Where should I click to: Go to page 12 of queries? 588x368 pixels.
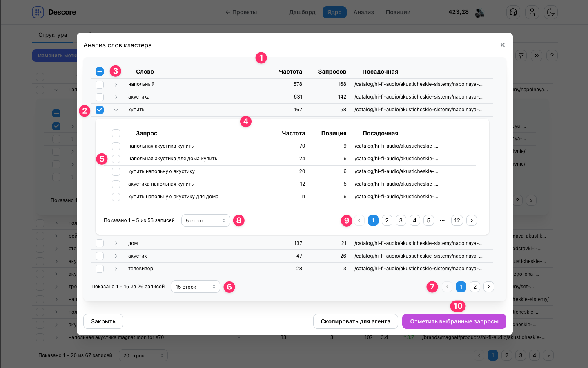pyautogui.click(x=457, y=220)
